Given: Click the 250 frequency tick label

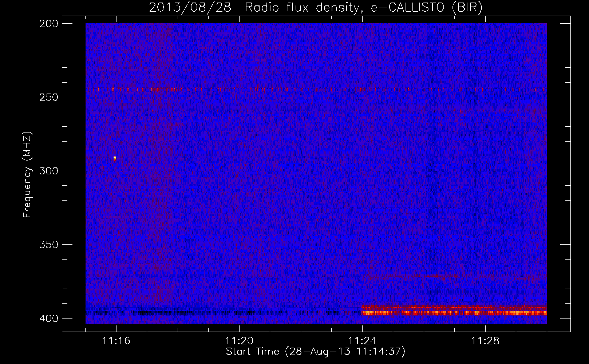Looking at the screenshot, I should [x=49, y=97].
